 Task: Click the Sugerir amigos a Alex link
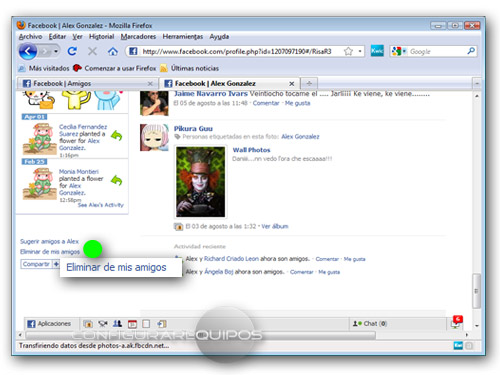(49, 241)
